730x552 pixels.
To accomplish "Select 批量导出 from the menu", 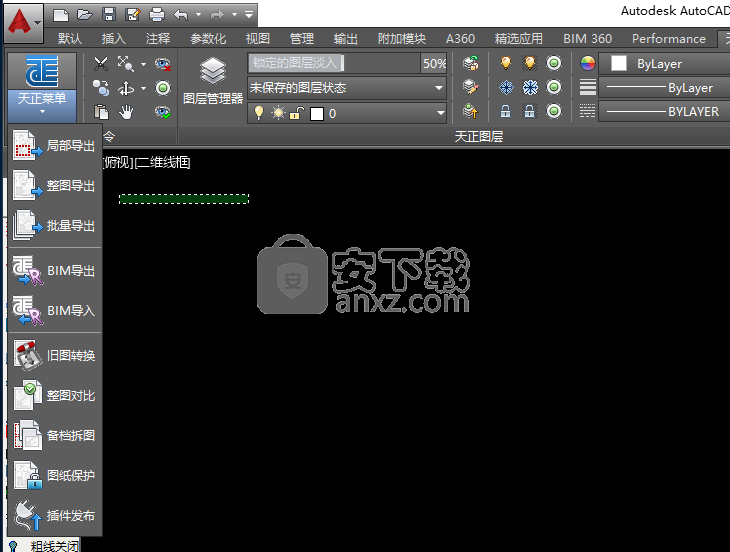I will 55,226.
